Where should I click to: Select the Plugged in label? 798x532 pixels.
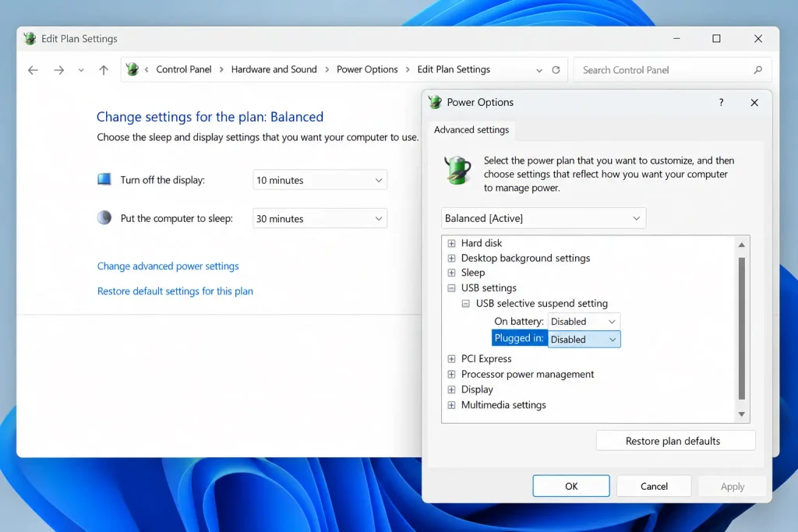pos(519,338)
